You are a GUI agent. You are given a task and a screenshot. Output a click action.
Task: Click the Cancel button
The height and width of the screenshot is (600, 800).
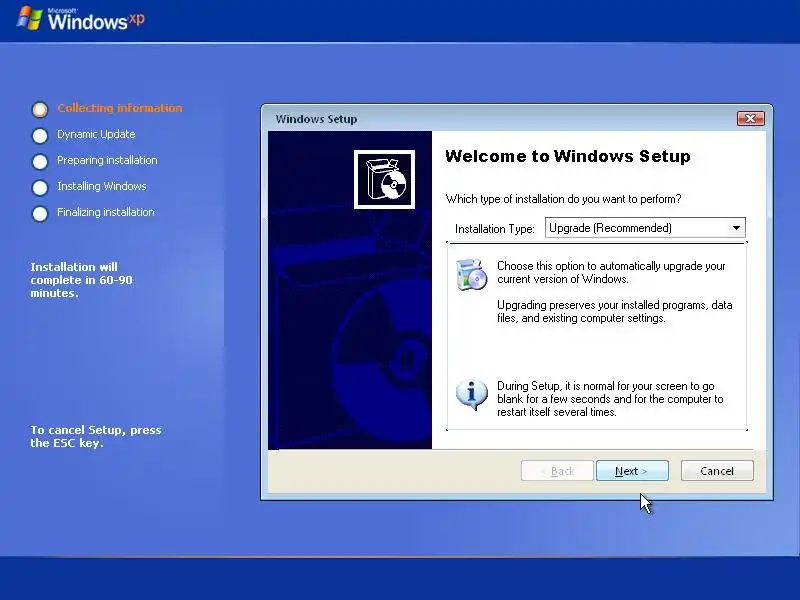717,470
